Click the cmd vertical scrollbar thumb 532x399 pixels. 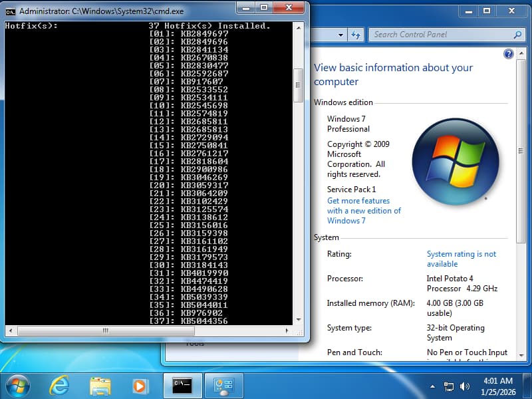(298, 85)
